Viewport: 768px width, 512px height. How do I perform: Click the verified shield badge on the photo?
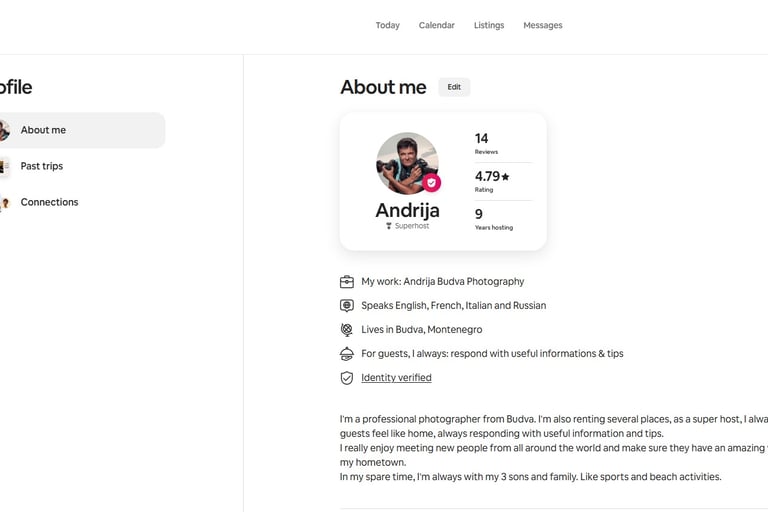[431, 183]
